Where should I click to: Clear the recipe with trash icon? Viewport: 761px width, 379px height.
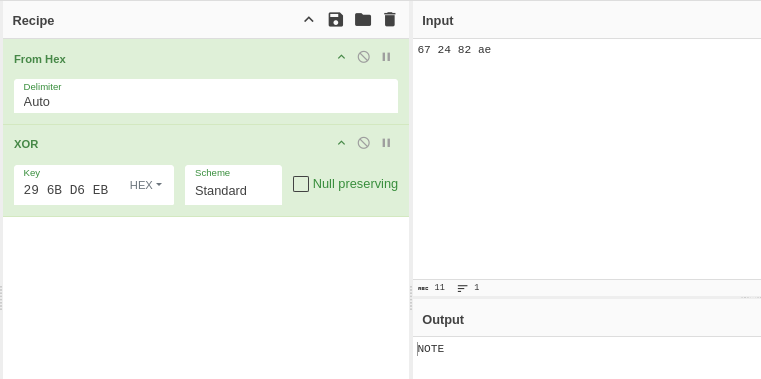pos(390,20)
